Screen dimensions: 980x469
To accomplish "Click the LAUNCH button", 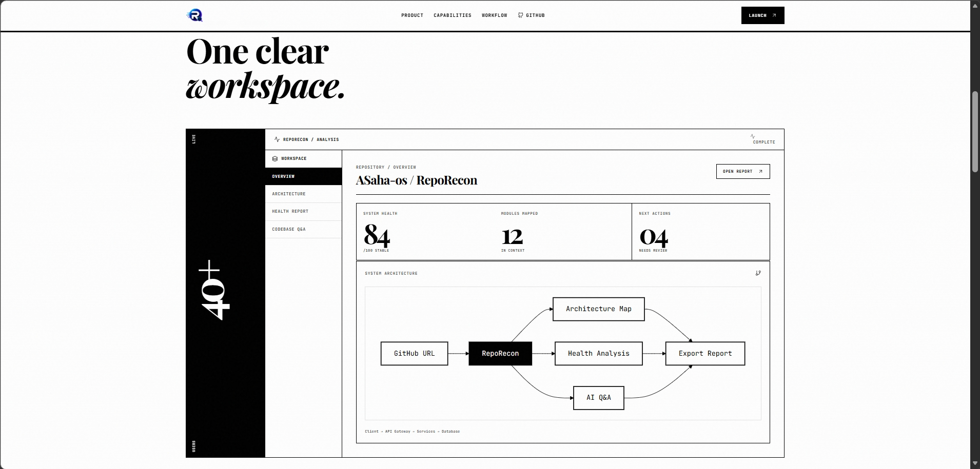I will click(762, 15).
